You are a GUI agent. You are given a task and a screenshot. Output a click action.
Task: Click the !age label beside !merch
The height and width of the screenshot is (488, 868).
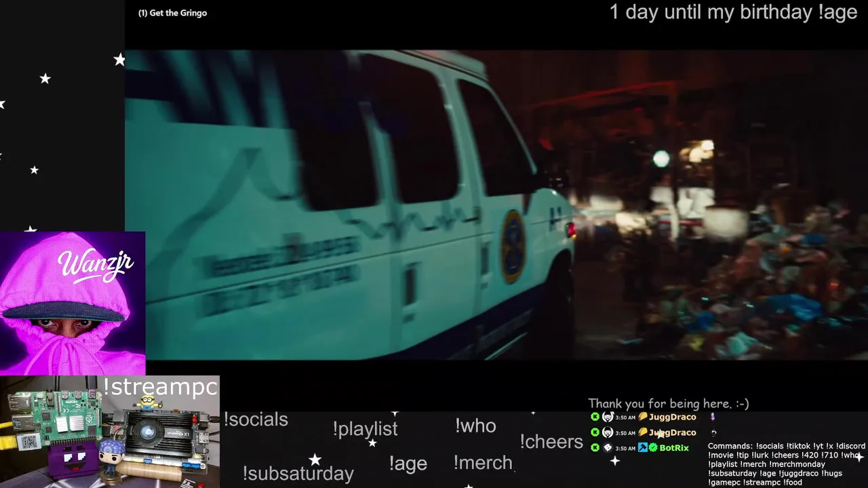(x=408, y=464)
